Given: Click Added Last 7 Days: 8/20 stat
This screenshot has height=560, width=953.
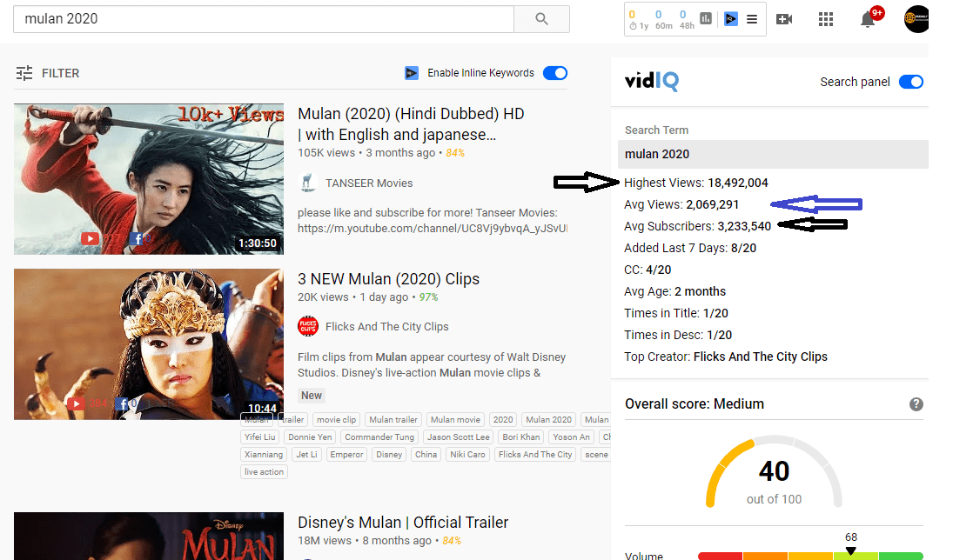Looking at the screenshot, I should click(x=690, y=249).
